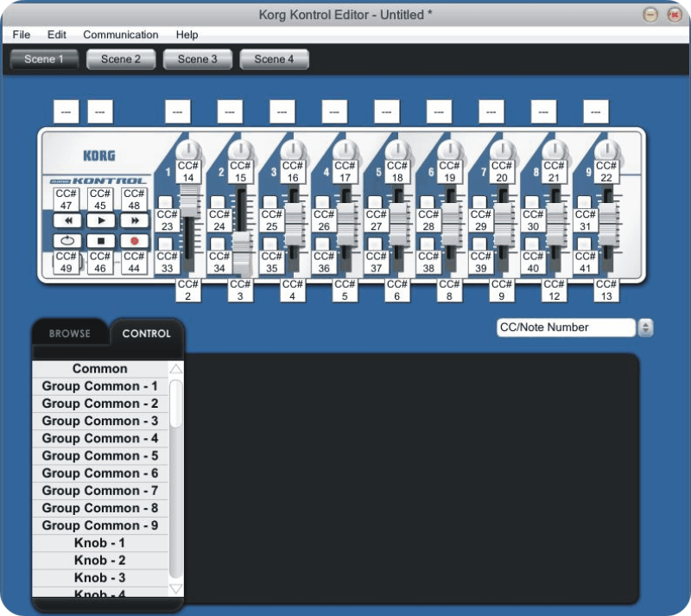Select Group Common - 4 in list
Screen dimensions: 691x616
click(100, 438)
